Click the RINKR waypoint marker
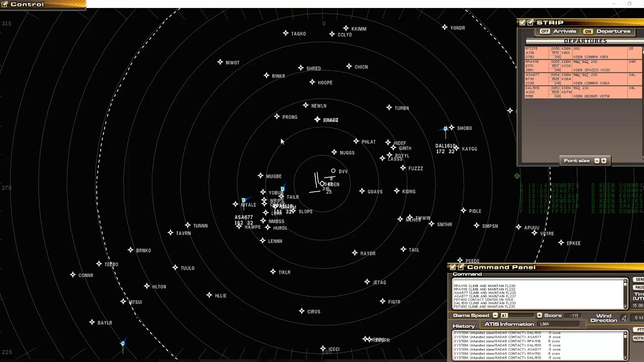The height and width of the screenshot is (362, 644). 267,75
